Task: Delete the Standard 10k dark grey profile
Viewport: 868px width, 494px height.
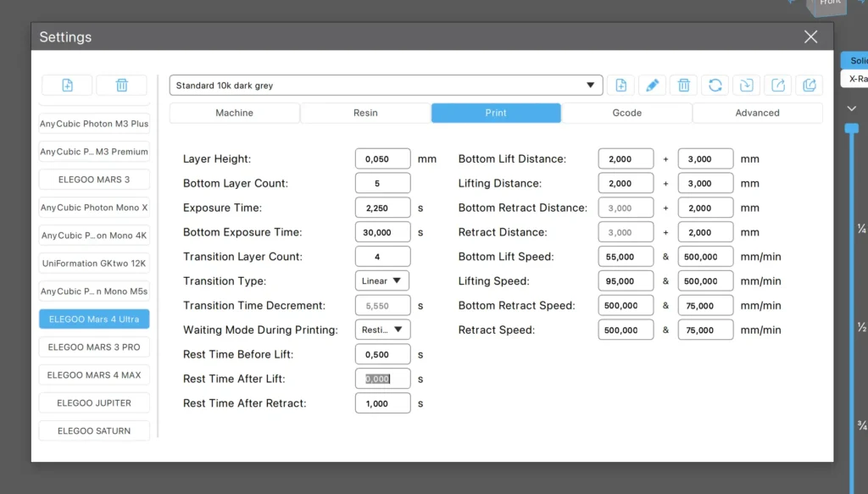Action: point(683,86)
